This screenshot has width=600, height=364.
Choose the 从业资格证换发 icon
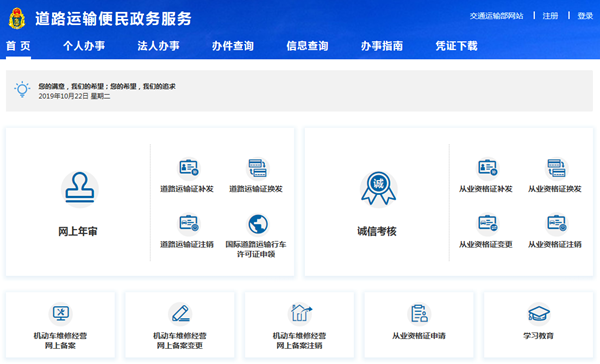(556, 168)
